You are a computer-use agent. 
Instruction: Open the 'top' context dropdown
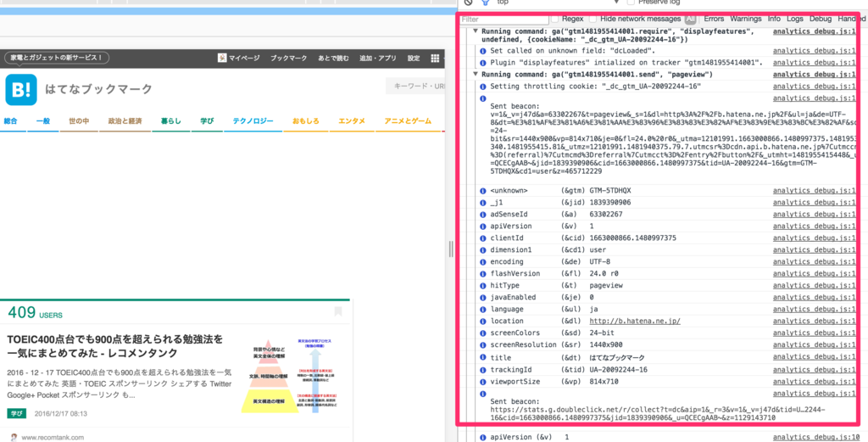coord(558,3)
